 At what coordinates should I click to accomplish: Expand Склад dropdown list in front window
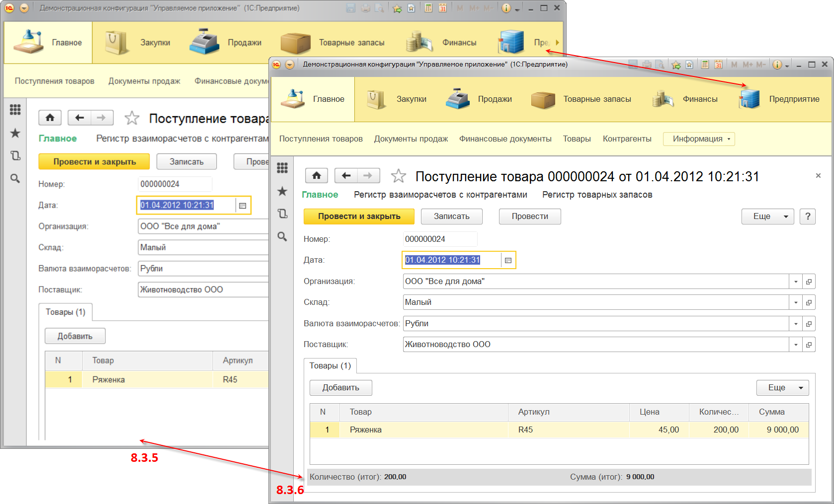[x=796, y=302]
